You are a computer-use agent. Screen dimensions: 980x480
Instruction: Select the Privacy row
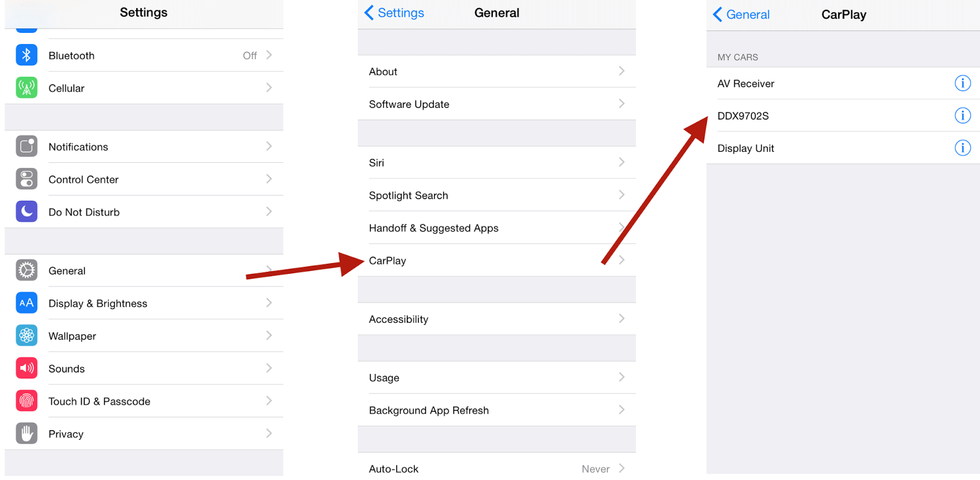pos(144,434)
